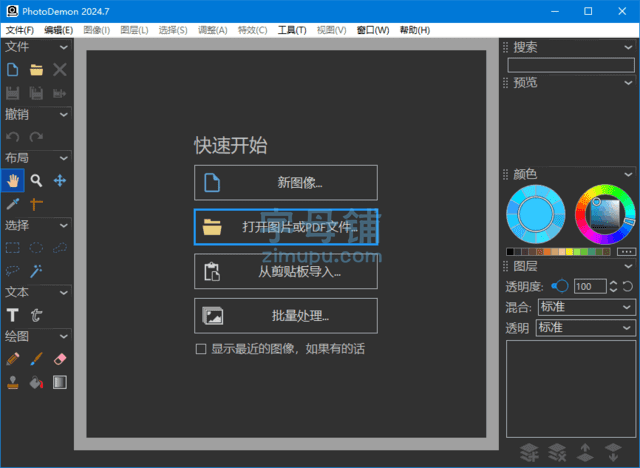Screen dimensions: 640x468
Task: Collapse the 文本 toolbox section
Action: click(x=64, y=293)
